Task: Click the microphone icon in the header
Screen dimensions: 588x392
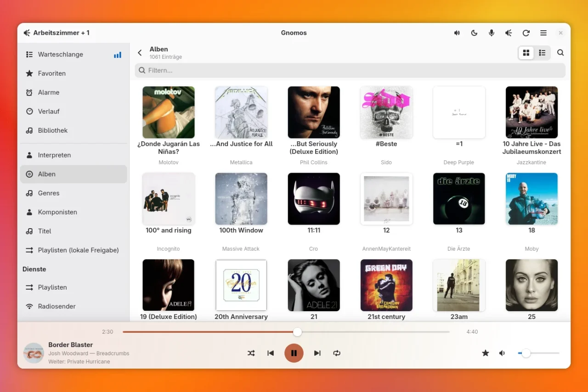Action: point(492,33)
